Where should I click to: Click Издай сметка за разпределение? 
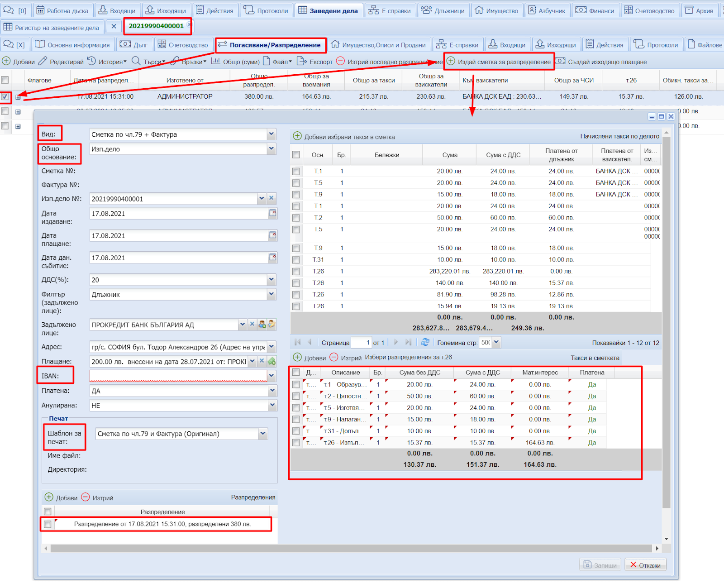coord(499,62)
